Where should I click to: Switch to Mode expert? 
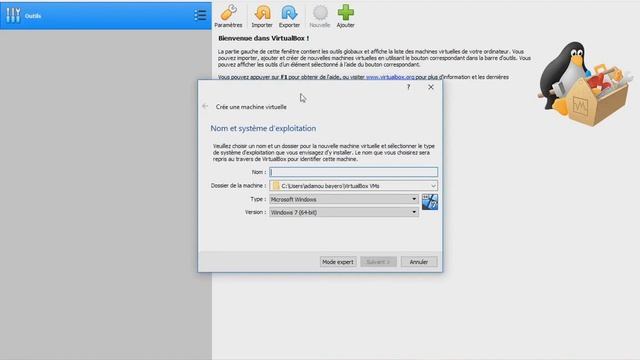(x=338, y=262)
